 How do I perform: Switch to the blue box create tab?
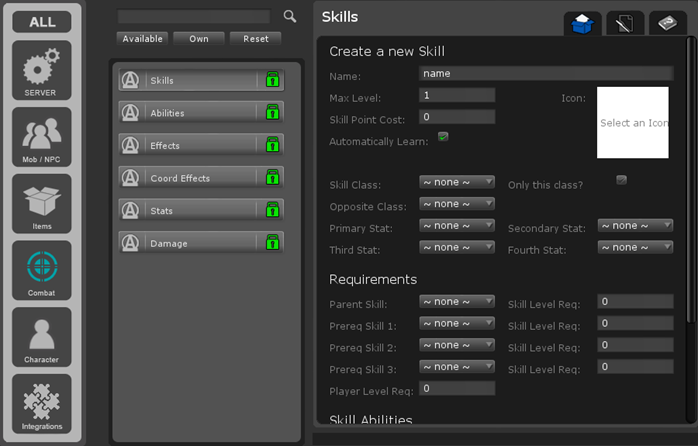pos(583,24)
